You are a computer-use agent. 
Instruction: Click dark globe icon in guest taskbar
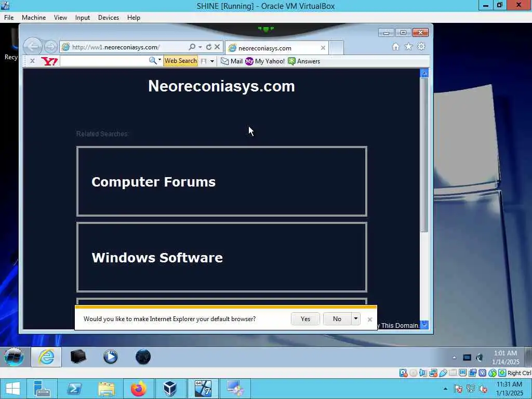(143, 356)
